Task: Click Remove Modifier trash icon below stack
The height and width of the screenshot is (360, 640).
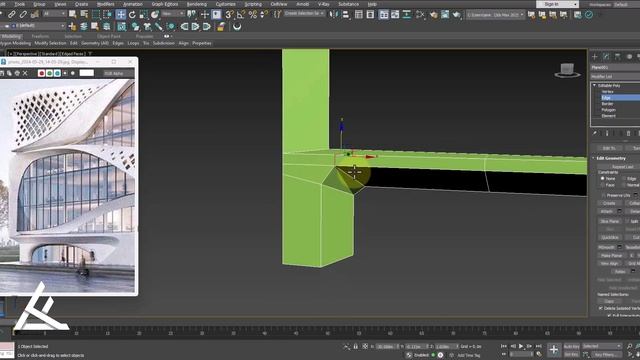Action: (629, 133)
